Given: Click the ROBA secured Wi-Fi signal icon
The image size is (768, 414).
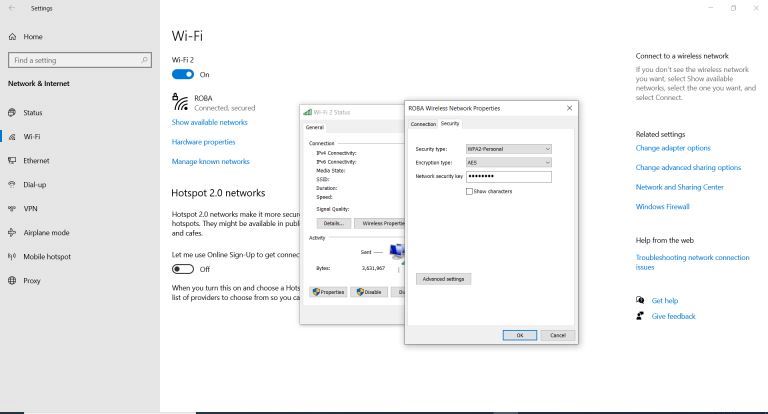Looking at the screenshot, I should tap(180, 102).
